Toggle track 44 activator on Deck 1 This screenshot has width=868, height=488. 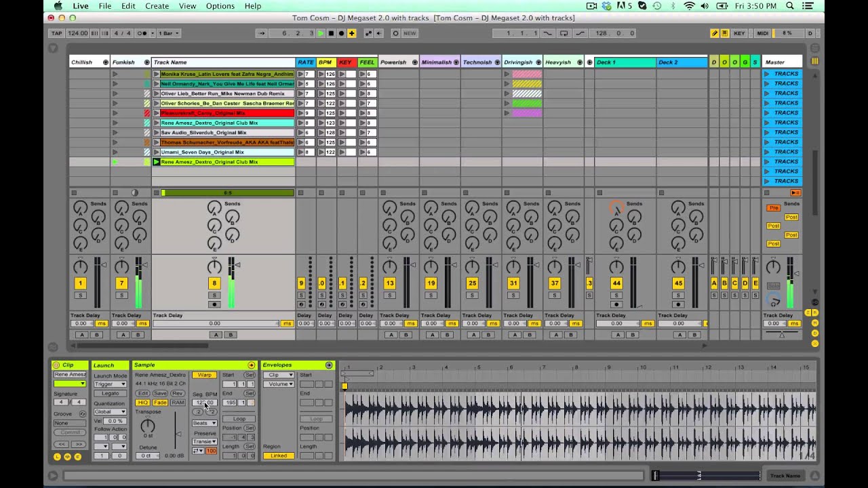pyautogui.click(x=616, y=283)
